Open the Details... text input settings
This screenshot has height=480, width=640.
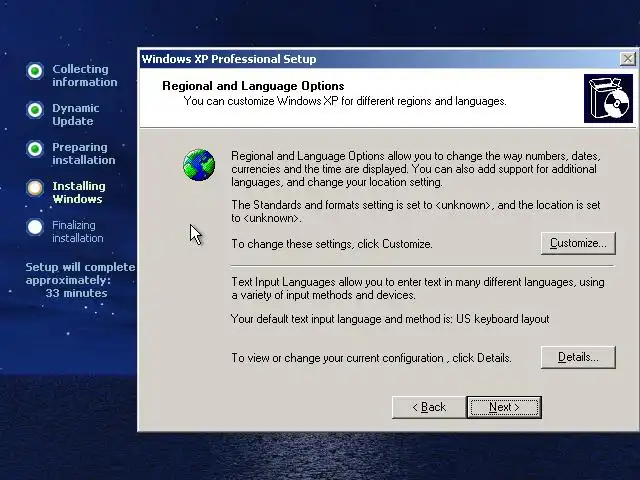(x=578, y=357)
